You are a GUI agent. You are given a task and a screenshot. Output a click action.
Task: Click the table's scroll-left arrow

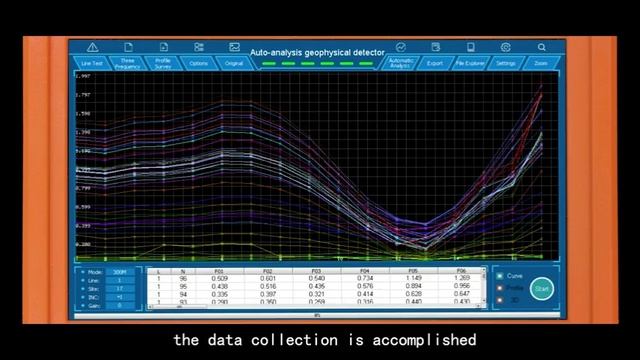tap(150, 307)
